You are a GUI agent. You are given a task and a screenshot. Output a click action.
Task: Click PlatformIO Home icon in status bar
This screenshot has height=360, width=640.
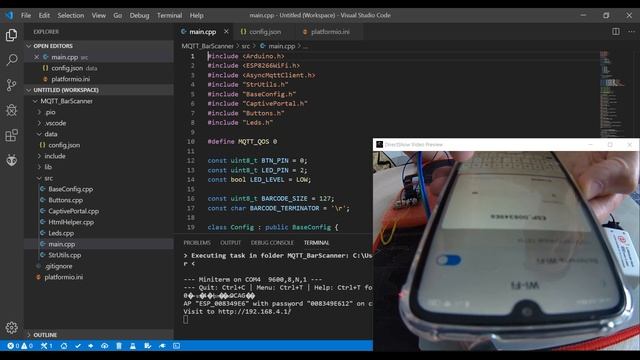tap(64, 346)
